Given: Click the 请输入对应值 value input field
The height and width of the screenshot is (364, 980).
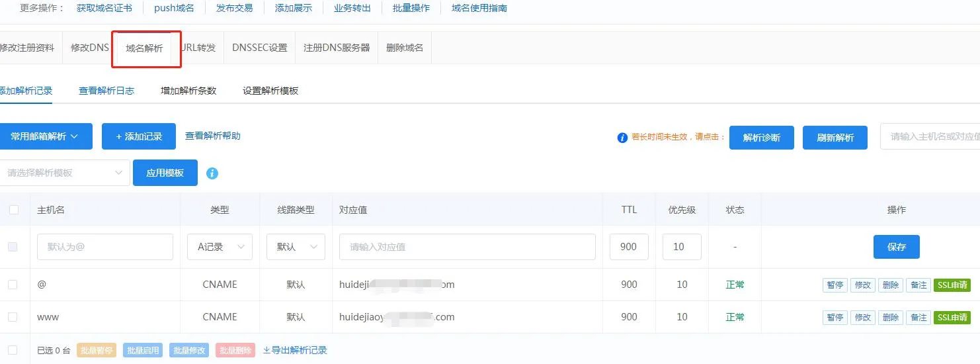Looking at the screenshot, I should tap(467, 247).
